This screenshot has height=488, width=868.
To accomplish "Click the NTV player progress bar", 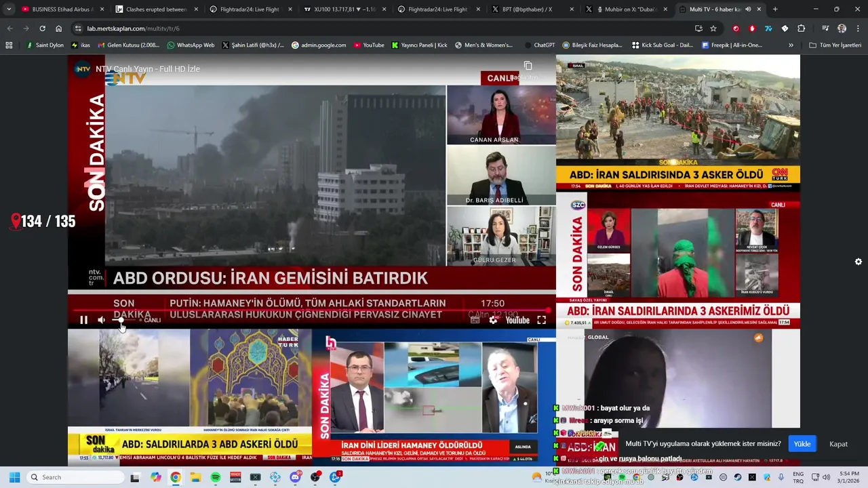I will point(312,310).
